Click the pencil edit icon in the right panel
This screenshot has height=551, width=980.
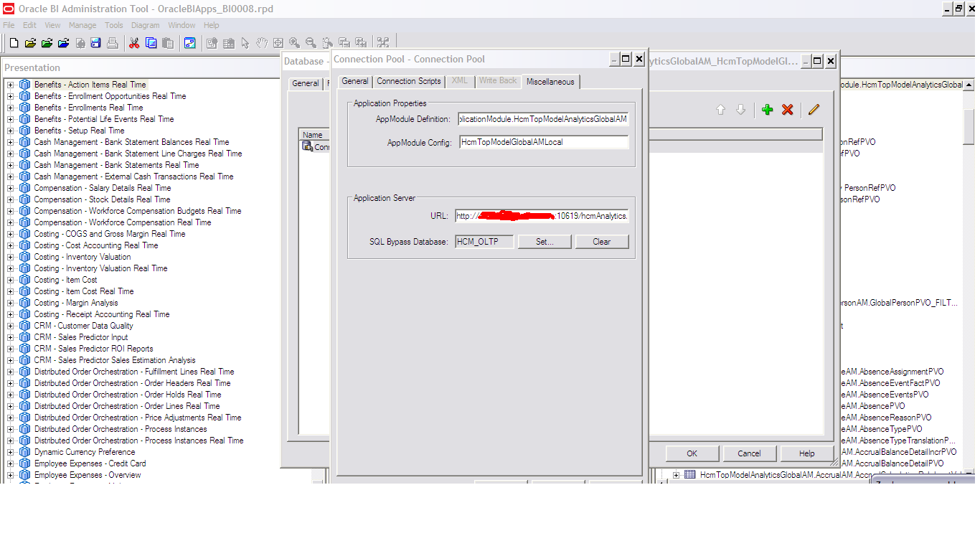pos(814,110)
